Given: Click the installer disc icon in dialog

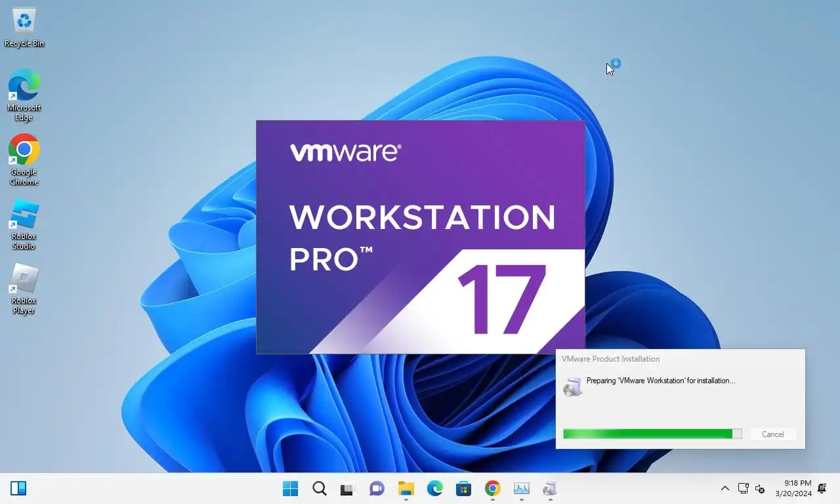Looking at the screenshot, I should click(x=573, y=387).
